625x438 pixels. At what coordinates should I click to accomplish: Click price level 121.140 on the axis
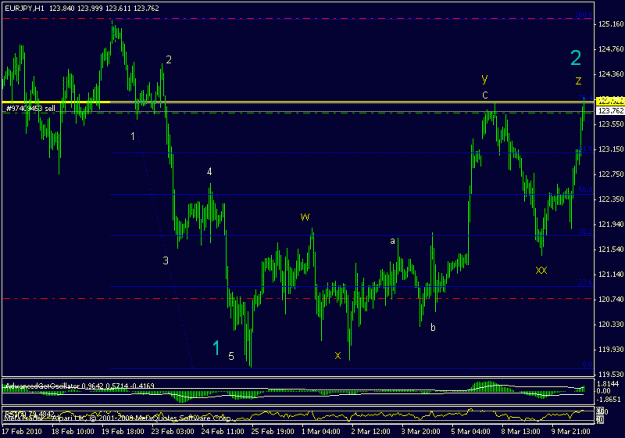(x=611, y=275)
